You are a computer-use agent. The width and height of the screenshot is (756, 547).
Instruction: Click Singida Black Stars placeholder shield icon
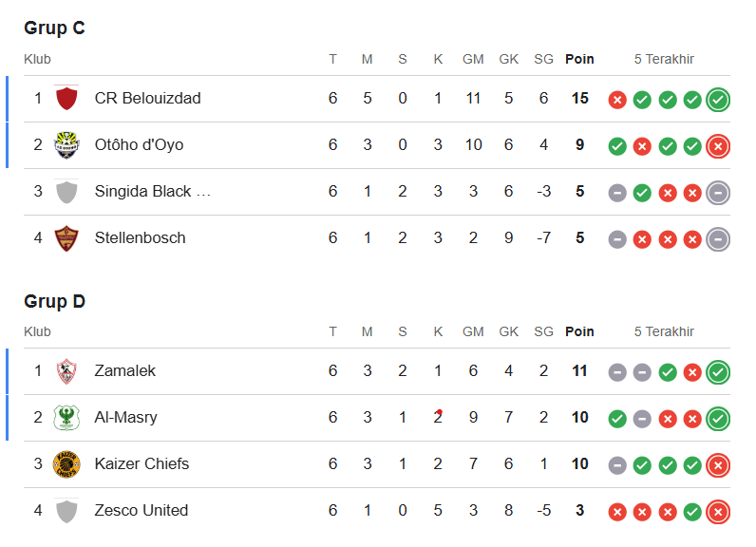coord(66,191)
